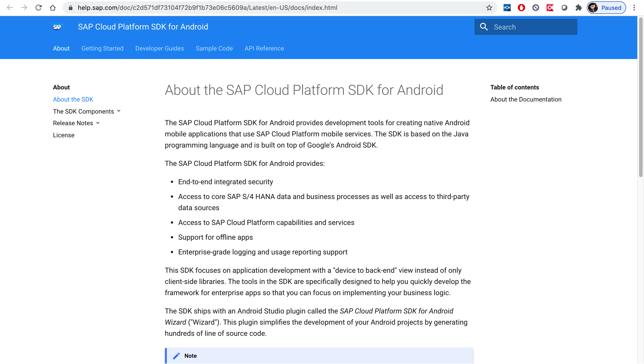Select the Getting Started tab
644x364 pixels.
click(102, 48)
